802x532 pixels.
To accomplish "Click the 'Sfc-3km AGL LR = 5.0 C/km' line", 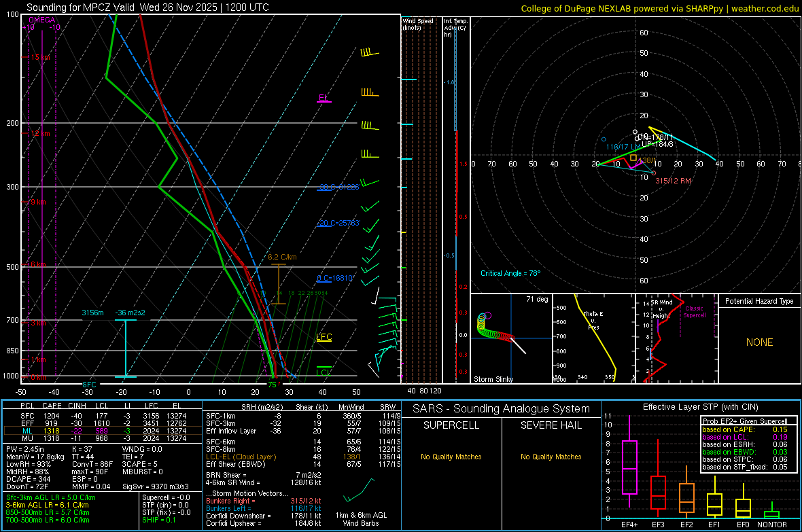I will click(x=51, y=497).
